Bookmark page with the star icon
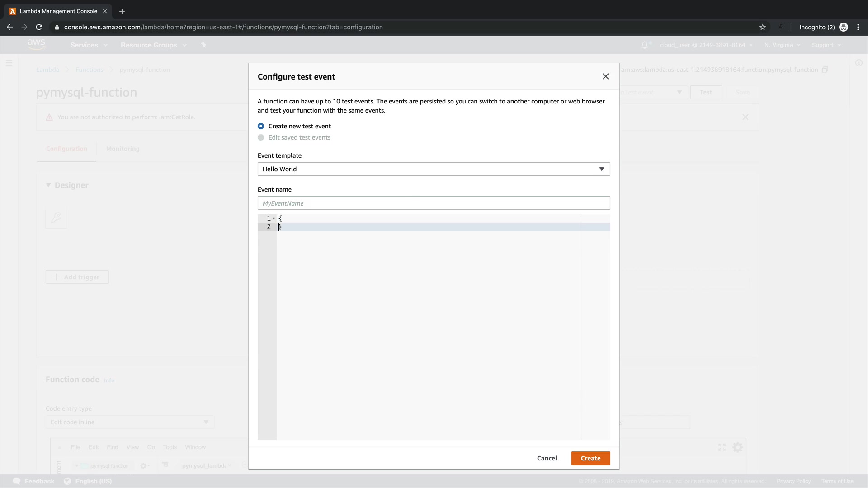Screen dimensions: 868x488 pyautogui.click(x=763, y=27)
